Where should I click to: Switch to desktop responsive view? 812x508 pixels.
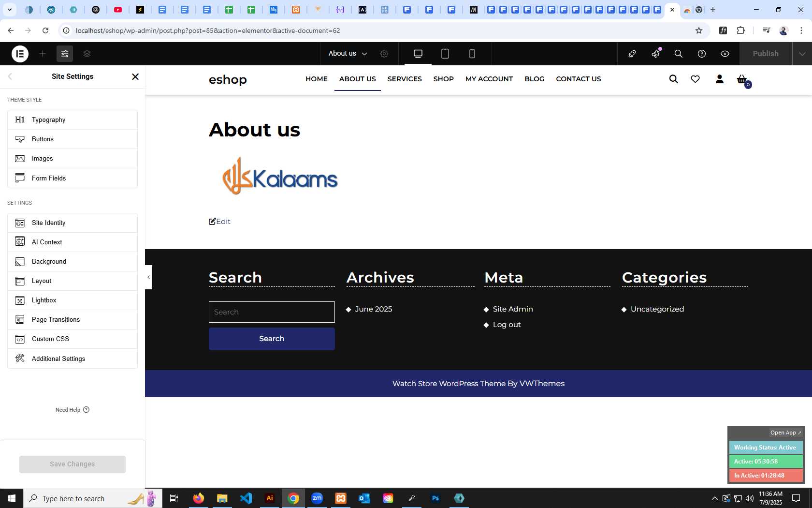[418, 54]
